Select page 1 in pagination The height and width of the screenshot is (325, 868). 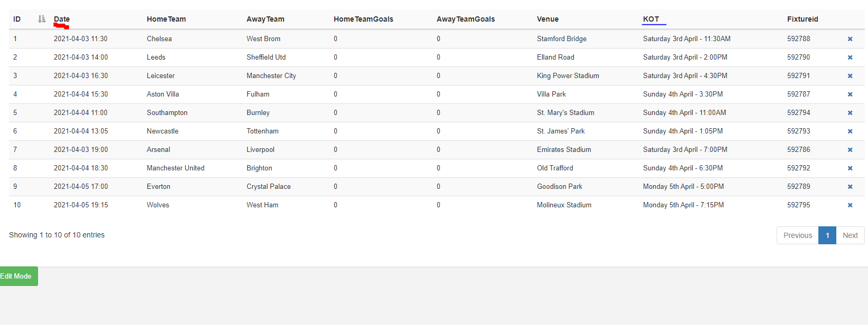[x=827, y=235]
